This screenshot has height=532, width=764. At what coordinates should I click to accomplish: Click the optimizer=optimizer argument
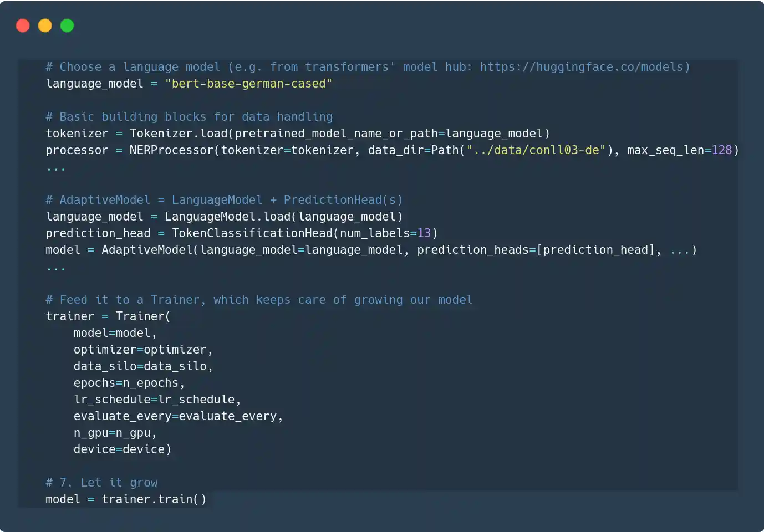pyautogui.click(x=142, y=349)
